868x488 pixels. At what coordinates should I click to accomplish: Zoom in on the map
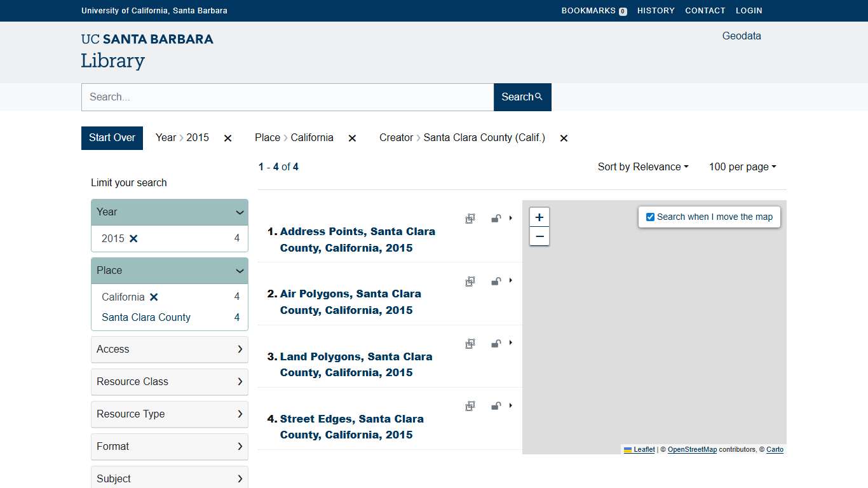pos(539,217)
